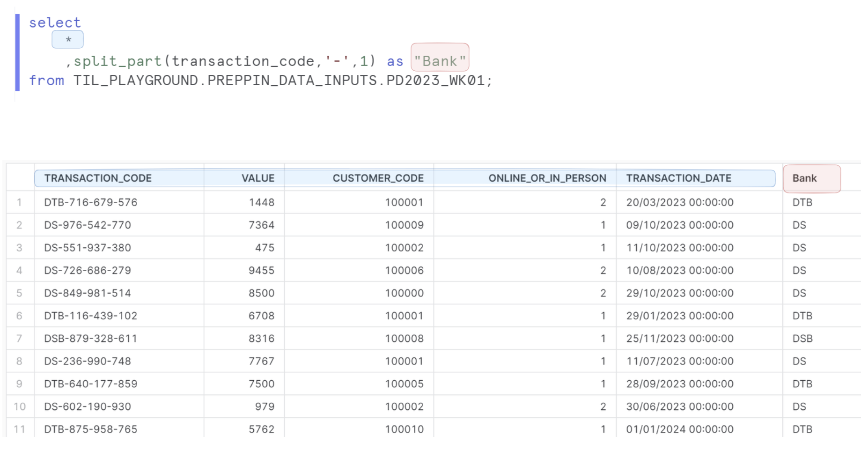Click the PD2023_WK01 table name in the query
Image resolution: width=868 pixels, height=458 pixels.
click(x=435, y=81)
